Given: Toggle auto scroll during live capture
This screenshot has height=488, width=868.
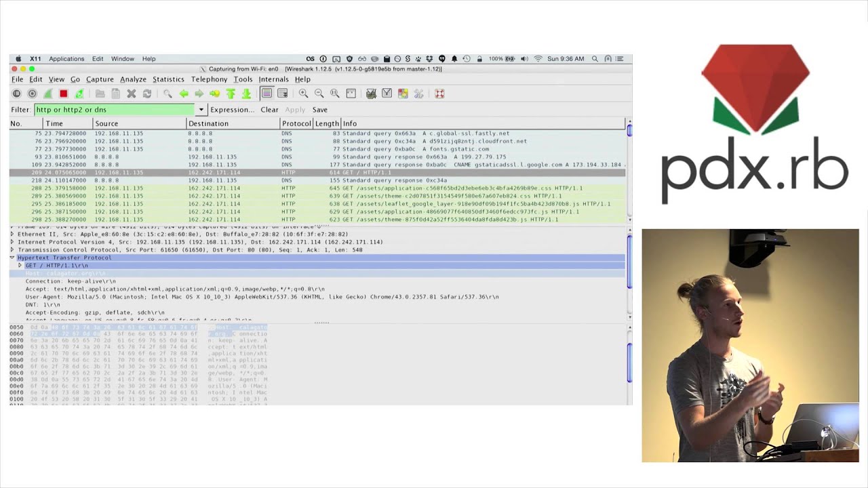Looking at the screenshot, I should tap(283, 94).
